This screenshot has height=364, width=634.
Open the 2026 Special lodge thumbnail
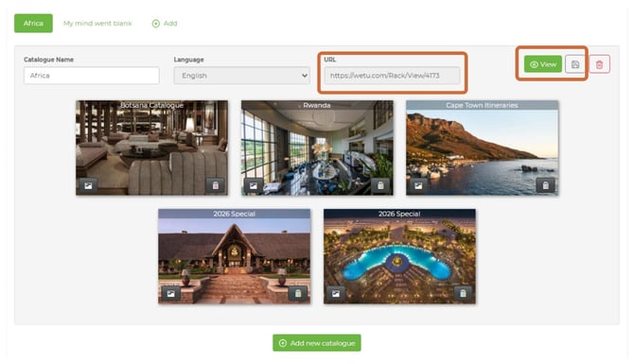tap(234, 256)
